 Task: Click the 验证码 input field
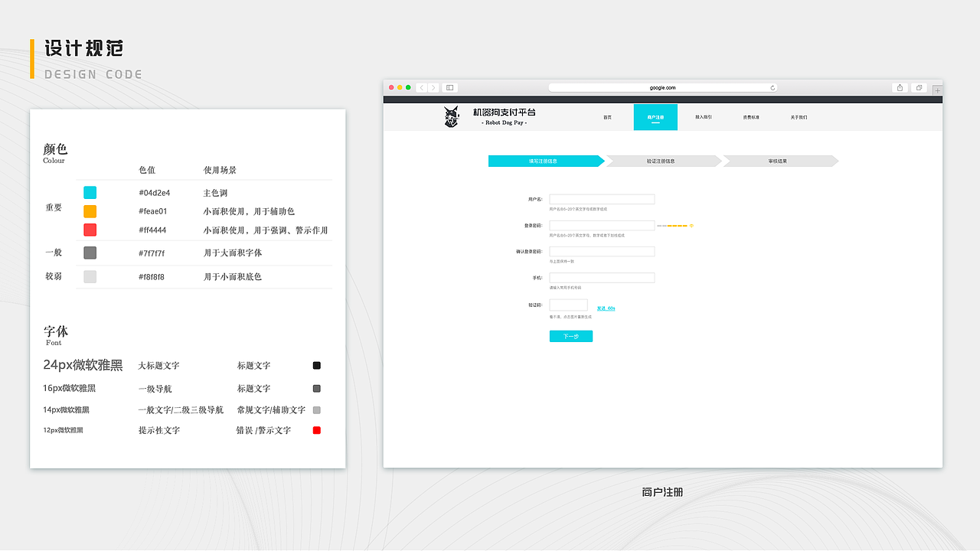pyautogui.click(x=568, y=305)
